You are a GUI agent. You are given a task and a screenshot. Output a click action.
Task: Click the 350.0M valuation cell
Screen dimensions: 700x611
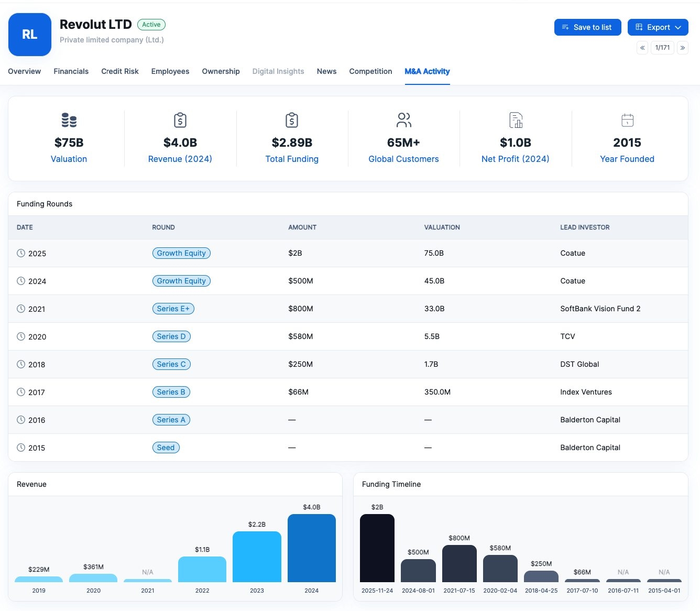(x=437, y=392)
